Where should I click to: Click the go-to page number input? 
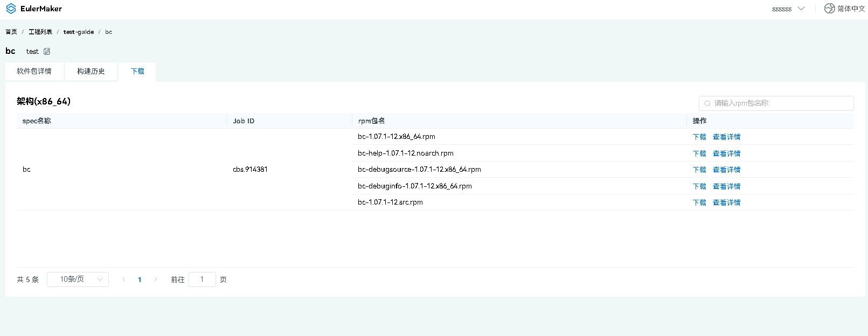pyautogui.click(x=202, y=279)
